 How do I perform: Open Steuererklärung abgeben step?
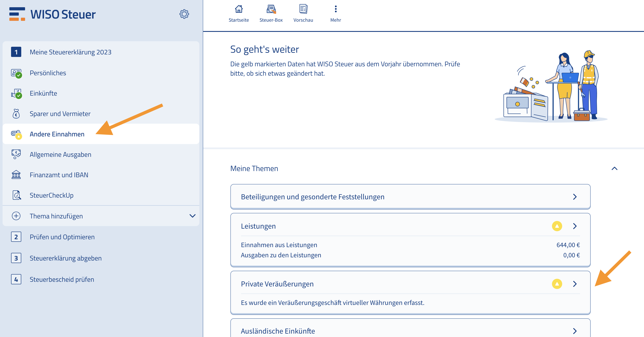[101, 258]
